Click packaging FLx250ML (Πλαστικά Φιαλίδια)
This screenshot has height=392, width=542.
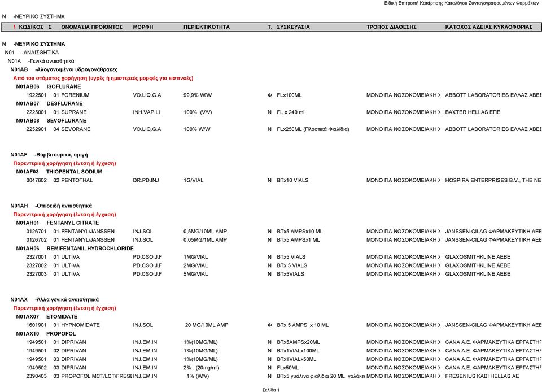tap(313, 129)
